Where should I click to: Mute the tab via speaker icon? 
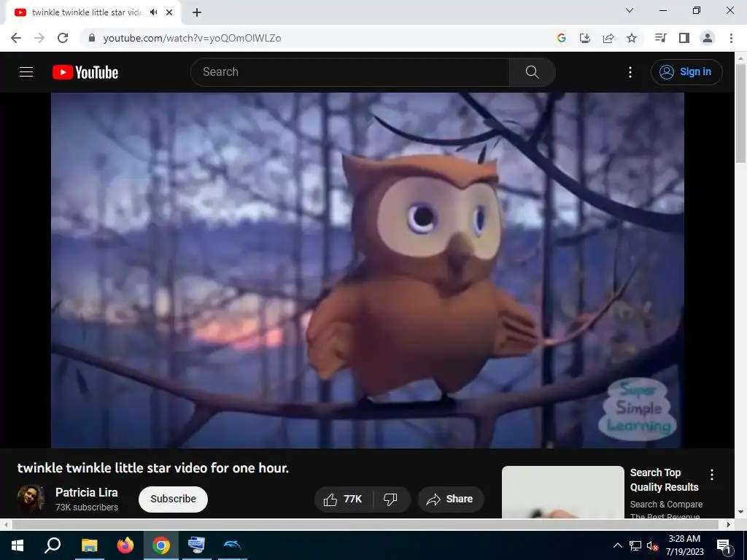[x=153, y=12]
